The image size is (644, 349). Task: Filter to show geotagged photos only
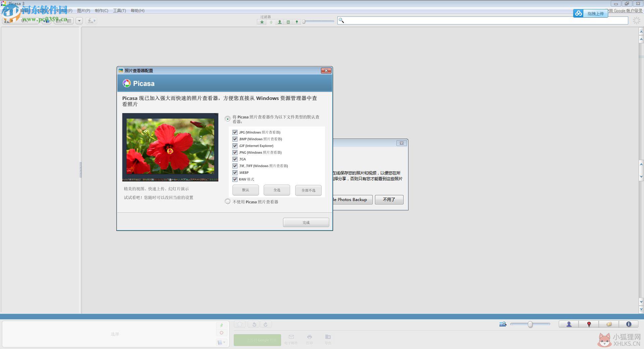tap(297, 22)
